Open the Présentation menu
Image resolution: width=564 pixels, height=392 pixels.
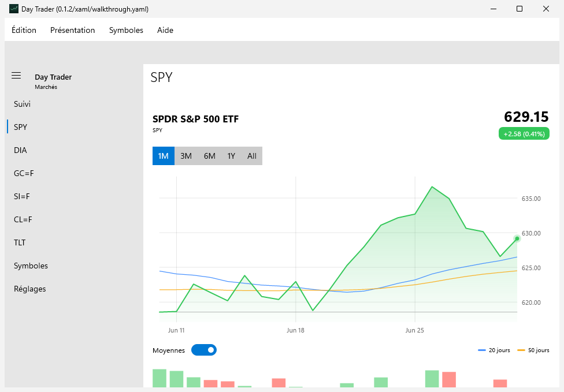(x=73, y=30)
